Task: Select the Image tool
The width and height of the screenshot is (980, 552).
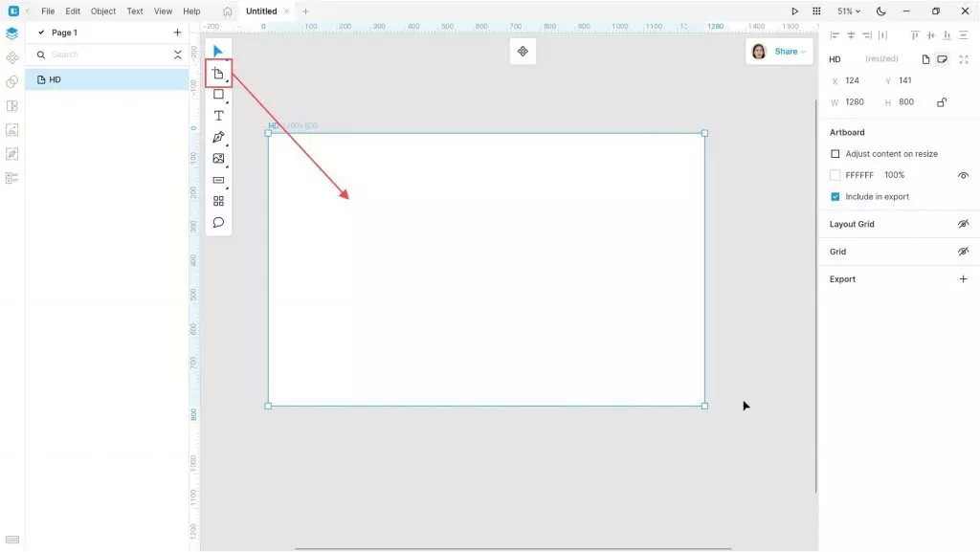Action: coord(218,159)
